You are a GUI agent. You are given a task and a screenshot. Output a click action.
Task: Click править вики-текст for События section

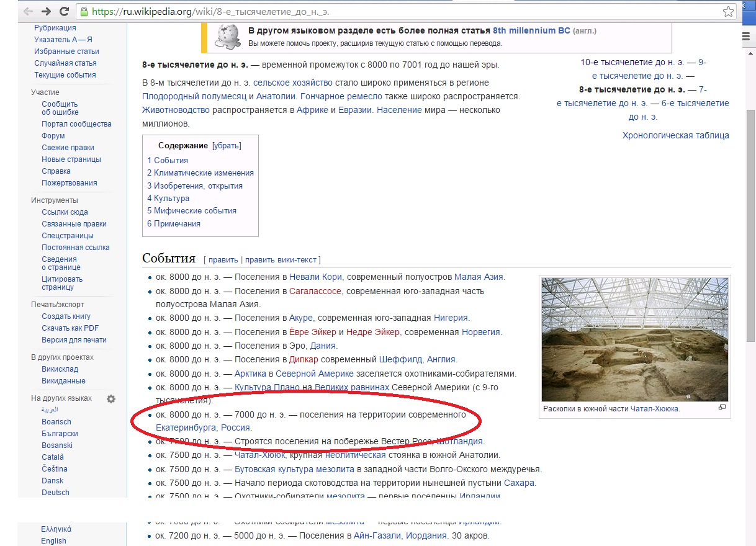pyautogui.click(x=281, y=260)
